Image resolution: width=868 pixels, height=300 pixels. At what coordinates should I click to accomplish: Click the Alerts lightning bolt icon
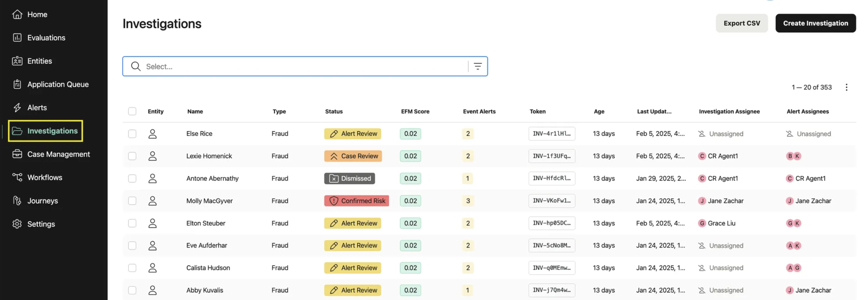click(17, 107)
